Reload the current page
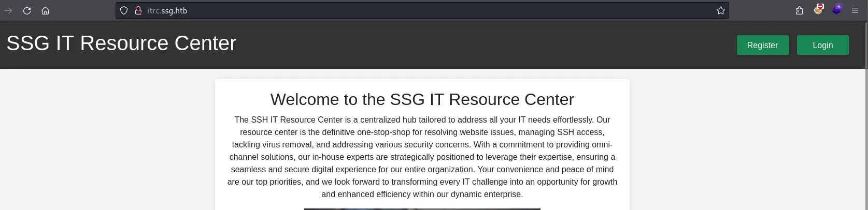 point(27,10)
